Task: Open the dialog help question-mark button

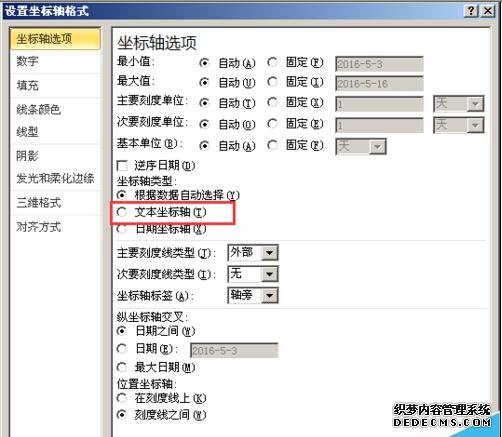Action: [471, 11]
